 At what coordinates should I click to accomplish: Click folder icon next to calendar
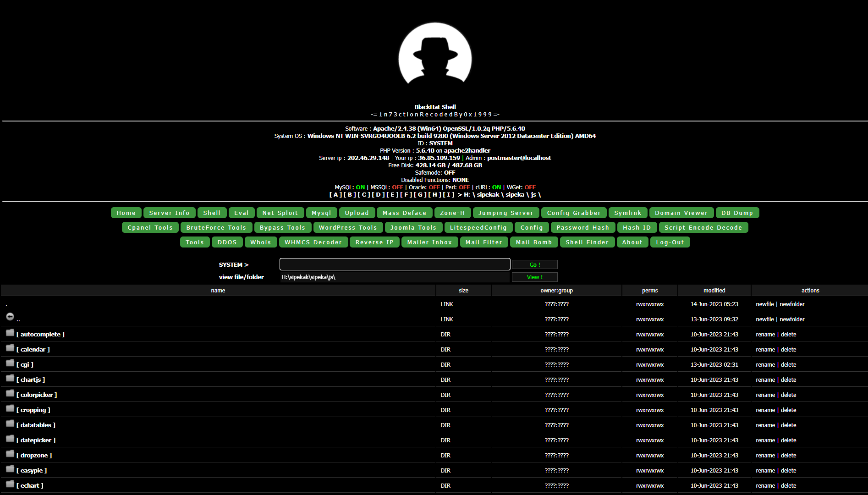pos(10,348)
